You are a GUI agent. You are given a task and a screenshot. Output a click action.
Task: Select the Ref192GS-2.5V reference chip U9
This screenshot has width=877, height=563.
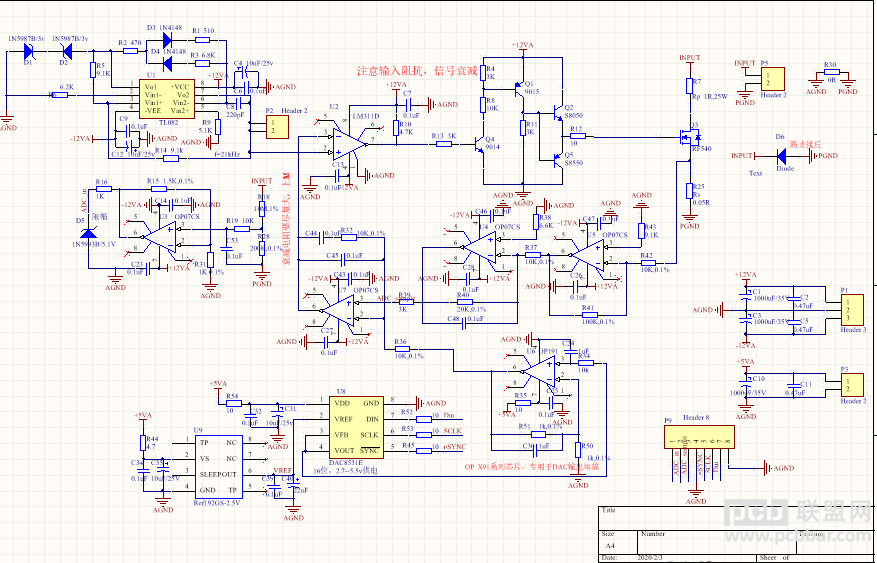pos(218,467)
